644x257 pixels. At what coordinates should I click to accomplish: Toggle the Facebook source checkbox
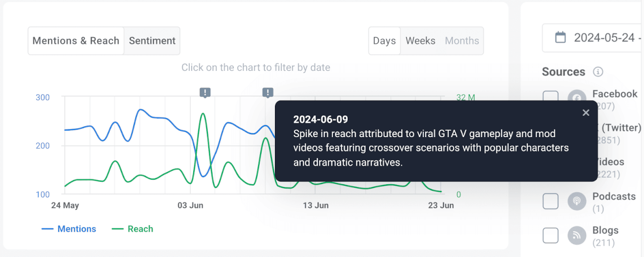550,96
